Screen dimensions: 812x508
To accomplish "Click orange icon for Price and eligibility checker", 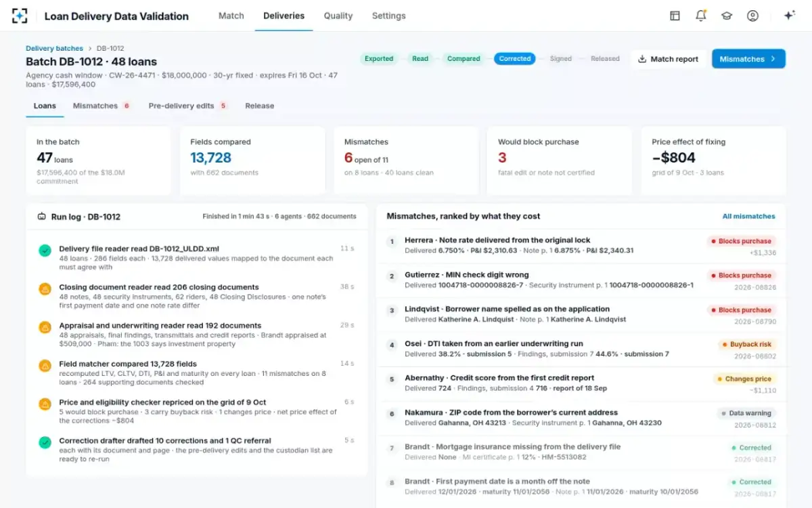I will [x=45, y=404].
